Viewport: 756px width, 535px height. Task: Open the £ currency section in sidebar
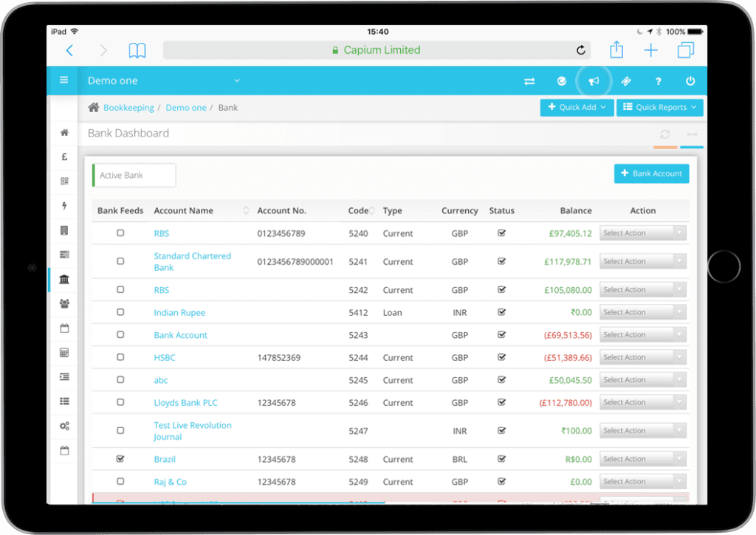coord(64,156)
